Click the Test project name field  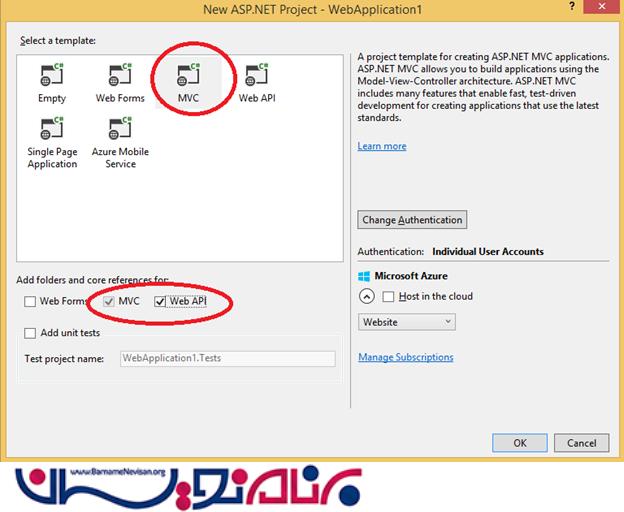click(x=228, y=358)
